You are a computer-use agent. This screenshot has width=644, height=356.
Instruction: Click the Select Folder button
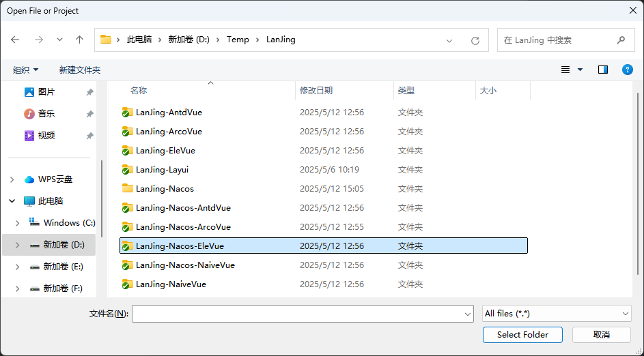click(522, 335)
